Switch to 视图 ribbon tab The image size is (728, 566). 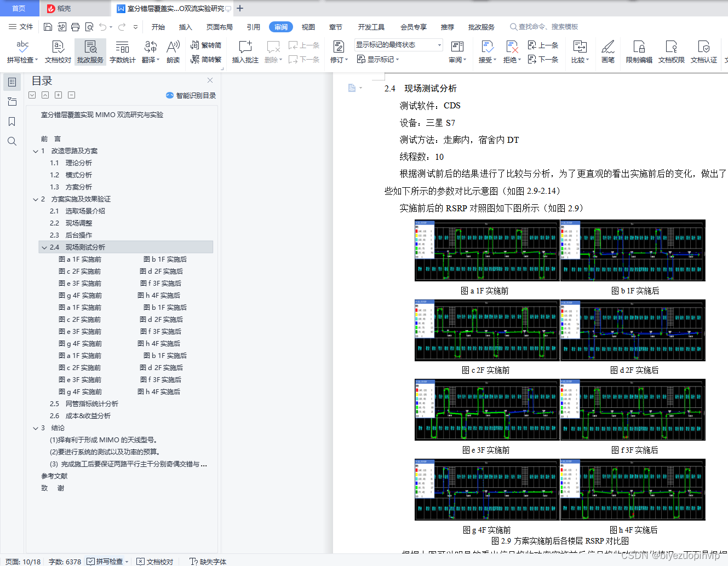point(308,27)
